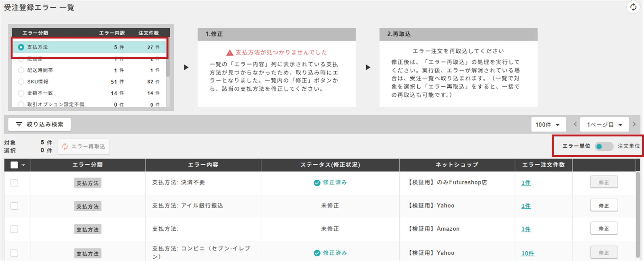Image resolution: width=644 pixels, height=261 pixels.
Task: Select the SKU情報 radio button
Action: [x=21, y=82]
